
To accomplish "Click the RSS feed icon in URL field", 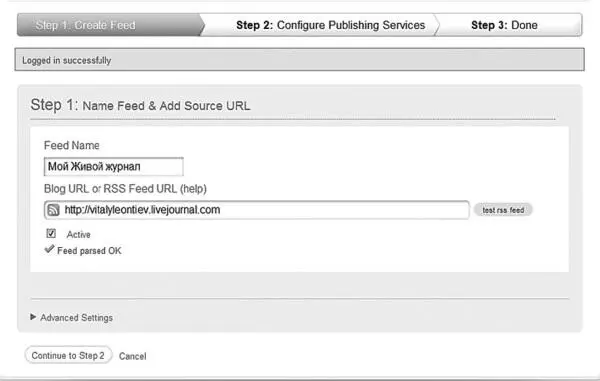I will 53,210.
